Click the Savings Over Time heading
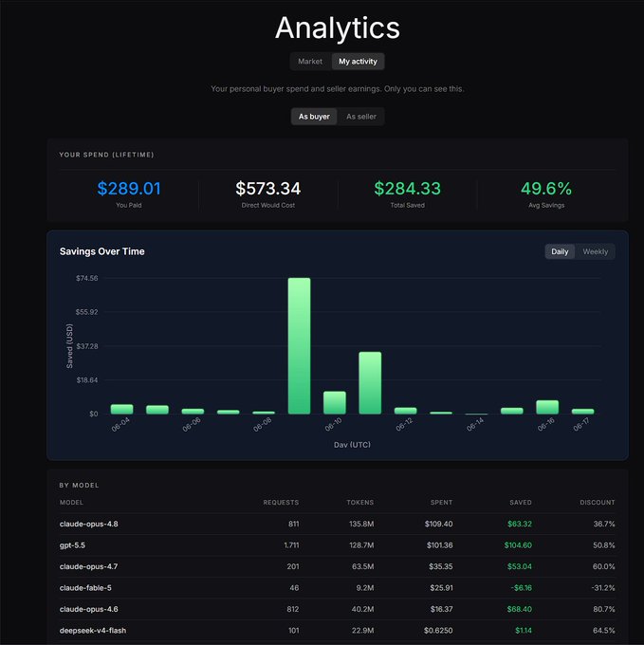The width and height of the screenshot is (644, 645). click(x=102, y=251)
